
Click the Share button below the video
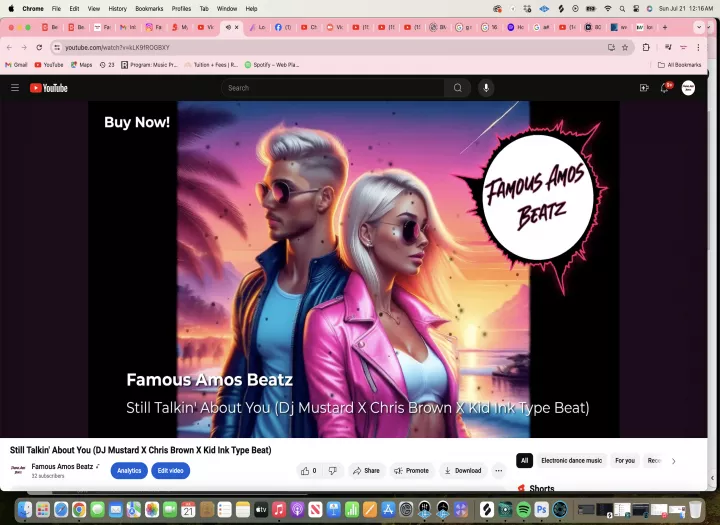click(366, 470)
